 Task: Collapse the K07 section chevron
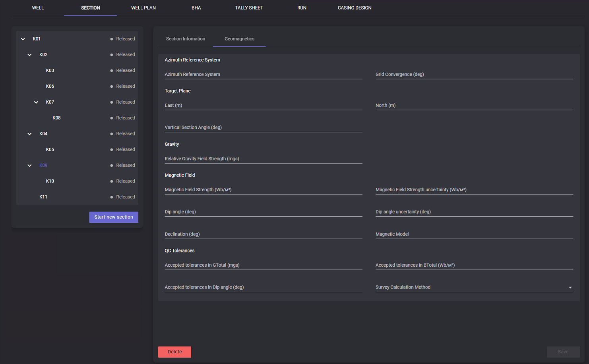click(x=36, y=102)
